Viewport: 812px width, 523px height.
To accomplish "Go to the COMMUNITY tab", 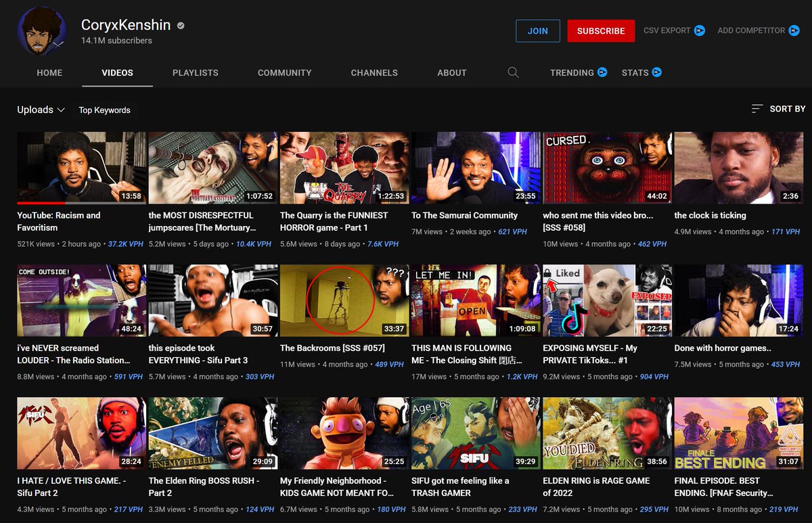I will (285, 72).
